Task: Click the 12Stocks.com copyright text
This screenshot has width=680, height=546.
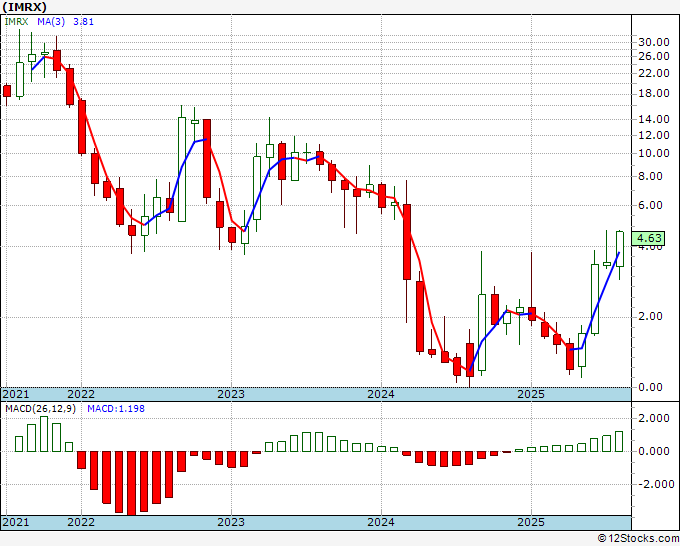Action: (x=638, y=539)
